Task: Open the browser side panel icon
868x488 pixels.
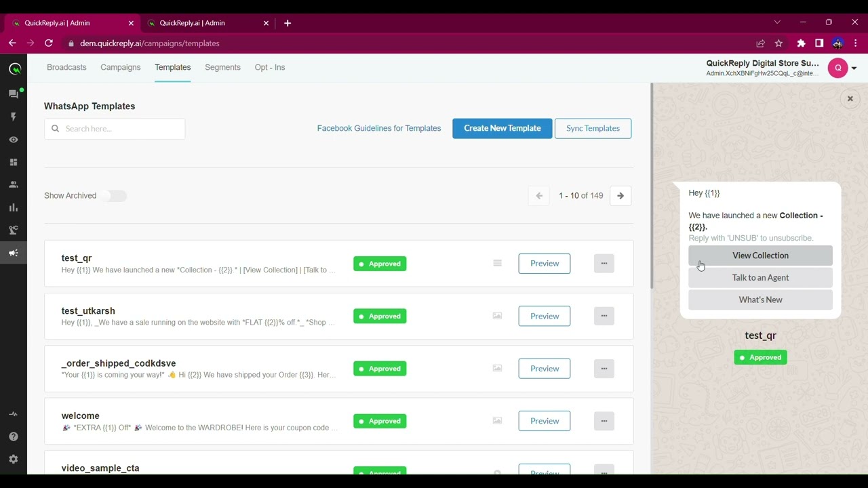Action: (x=819, y=43)
